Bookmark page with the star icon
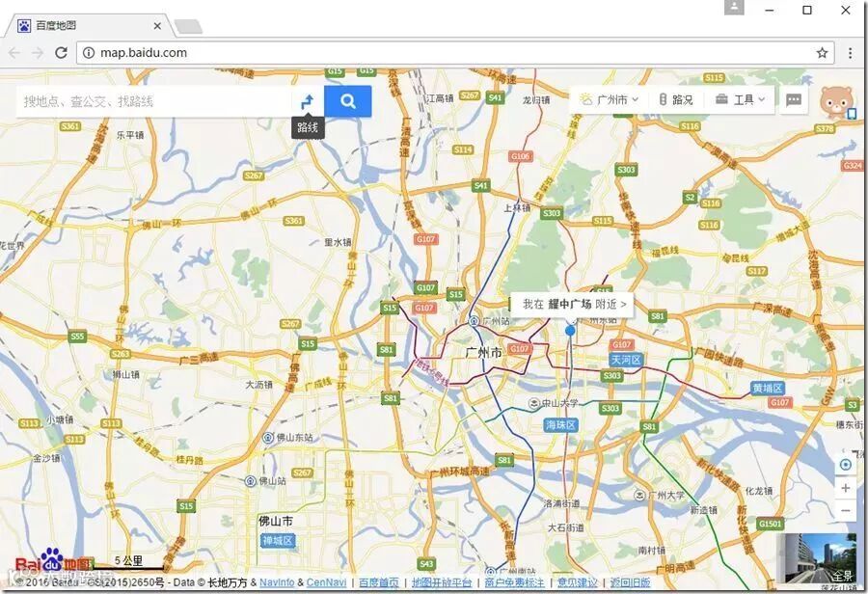 [x=822, y=53]
